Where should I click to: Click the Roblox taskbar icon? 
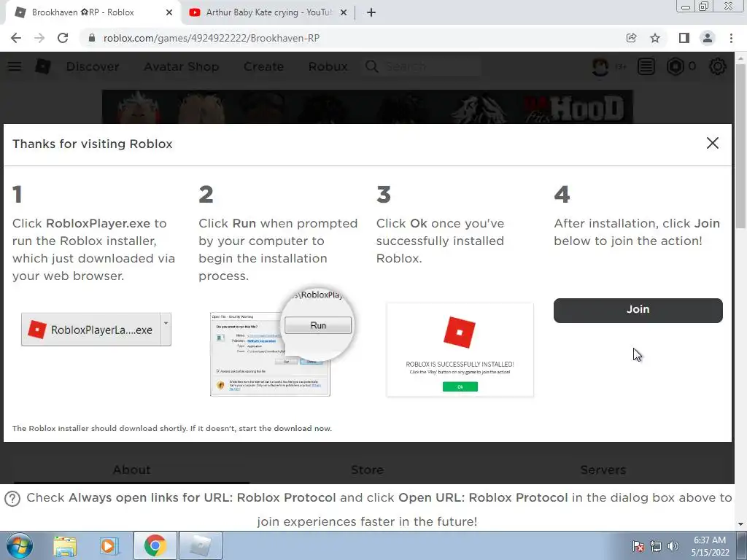coord(201,545)
